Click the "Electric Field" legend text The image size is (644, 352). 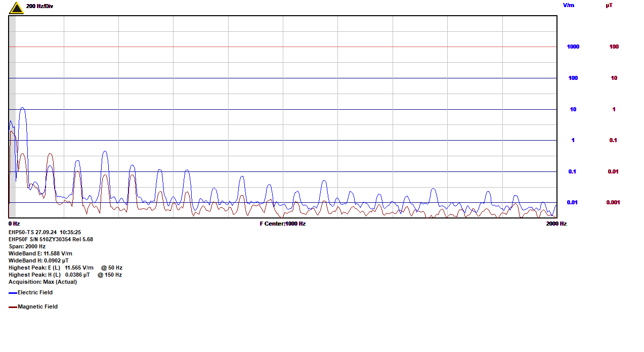point(35,292)
